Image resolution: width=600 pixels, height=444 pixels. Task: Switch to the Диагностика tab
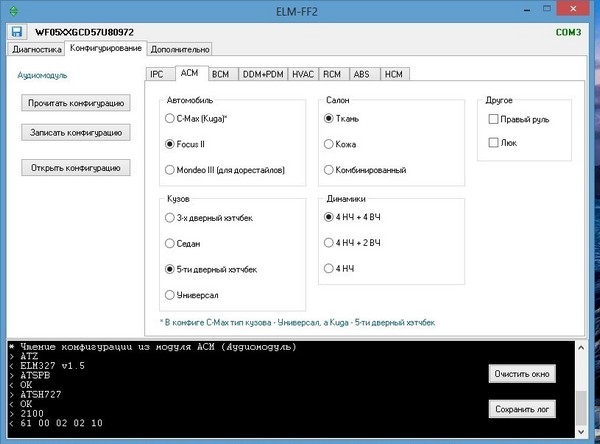[x=35, y=49]
